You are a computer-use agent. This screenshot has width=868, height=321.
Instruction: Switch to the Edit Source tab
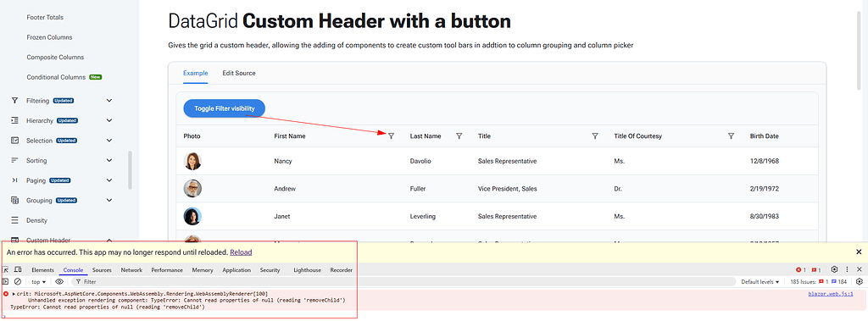pos(239,73)
